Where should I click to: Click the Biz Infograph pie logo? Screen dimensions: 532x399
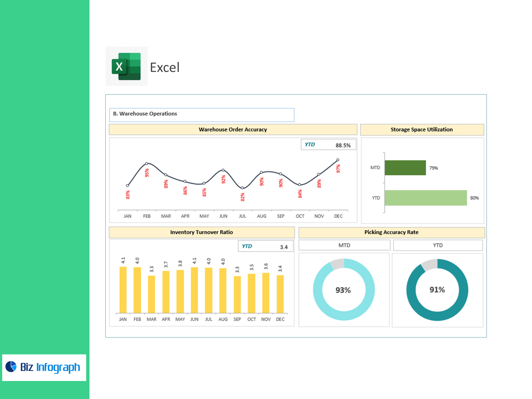[x=11, y=367]
